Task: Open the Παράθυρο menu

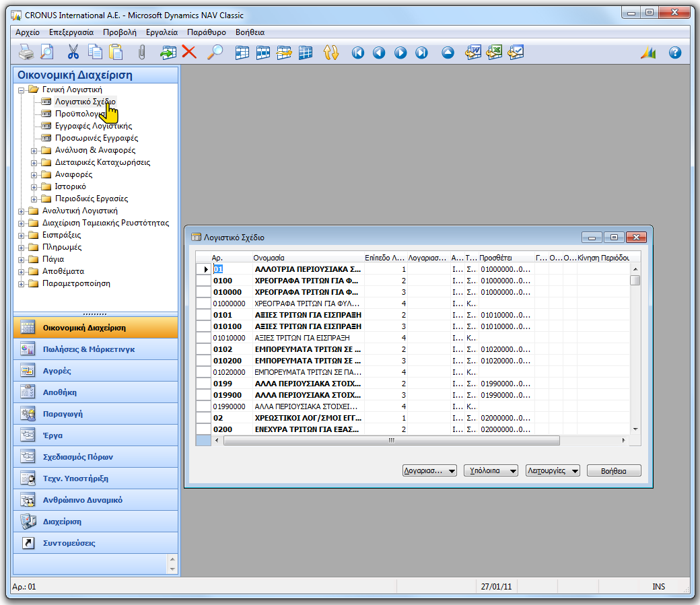Action: pyautogui.click(x=206, y=32)
